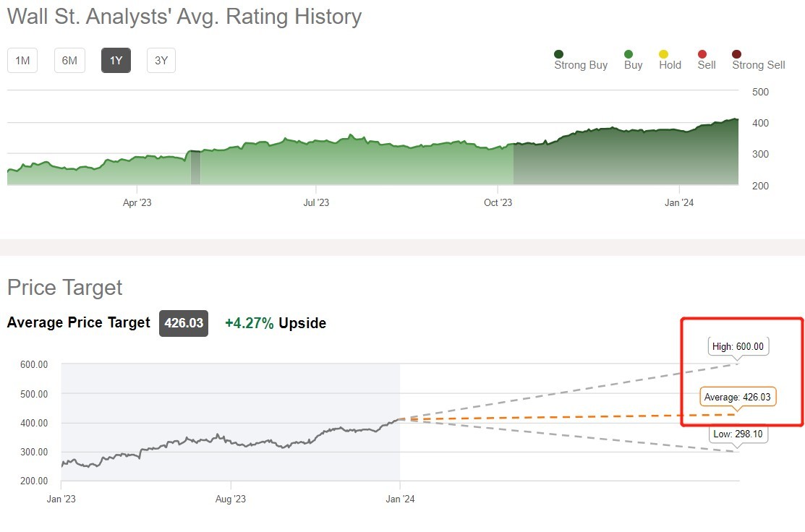The height and width of the screenshot is (532, 805).
Task: Click the Strong Sell legend dot
Action: pos(737,54)
